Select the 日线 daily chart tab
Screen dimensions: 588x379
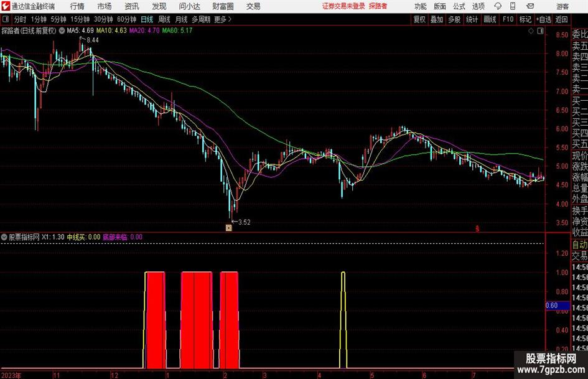[x=147, y=19]
